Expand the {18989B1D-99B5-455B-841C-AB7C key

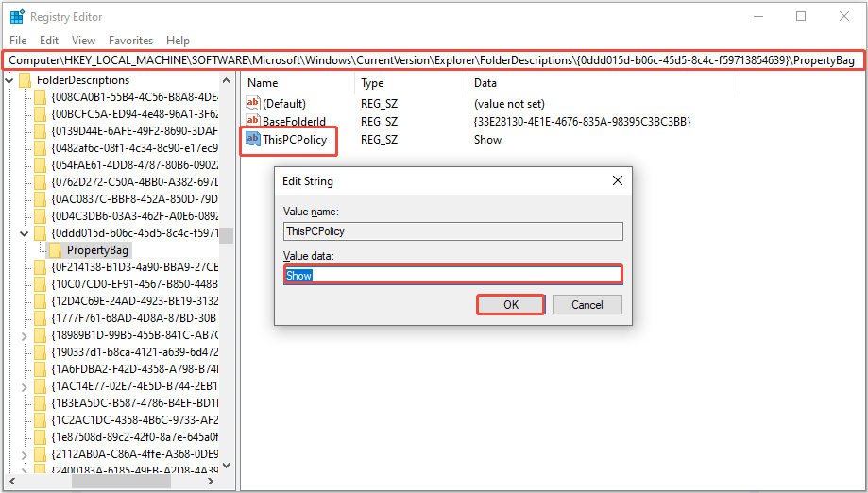click(25, 336)
